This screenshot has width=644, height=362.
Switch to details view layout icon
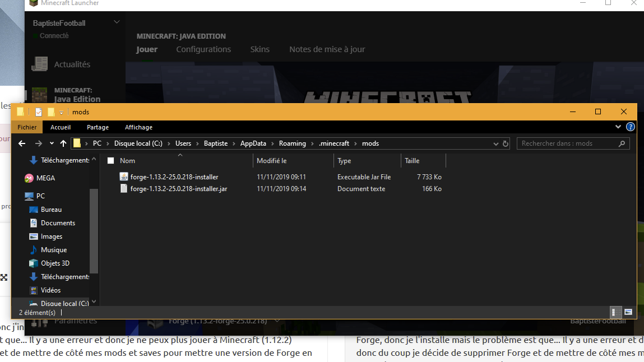coord(614,312)
